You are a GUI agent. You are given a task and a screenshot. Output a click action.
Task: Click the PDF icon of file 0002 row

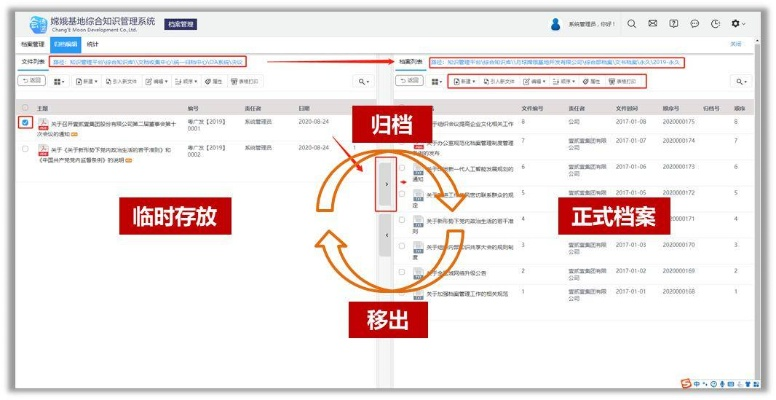pyautogui.click(x=43, y=150)
